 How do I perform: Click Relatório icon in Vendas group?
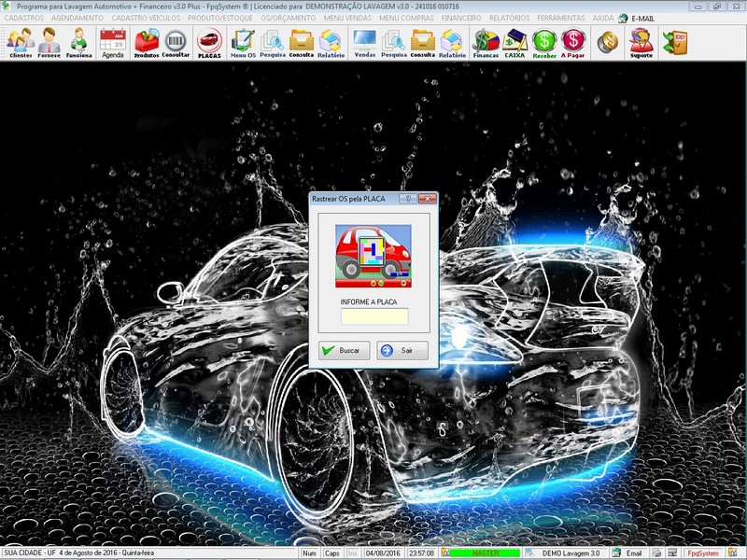click(x=452, y=43)
